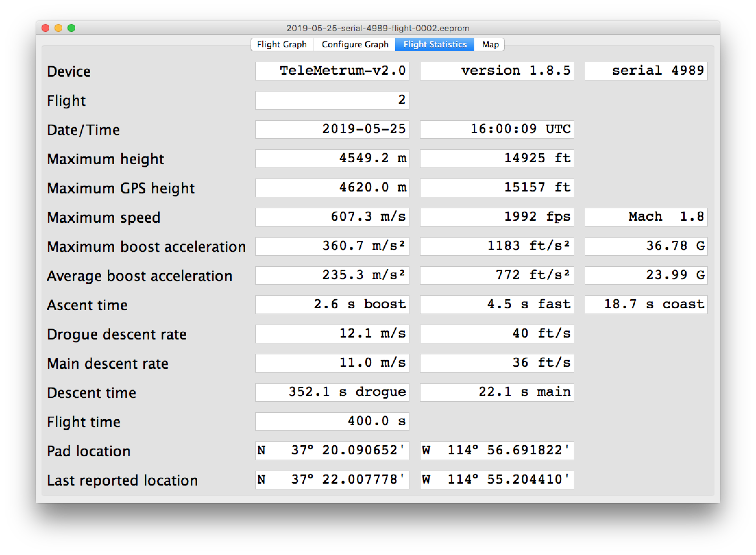Minimize window using yellow button
The width and height of the screenshot is (756, 555).
coord(58,28)
